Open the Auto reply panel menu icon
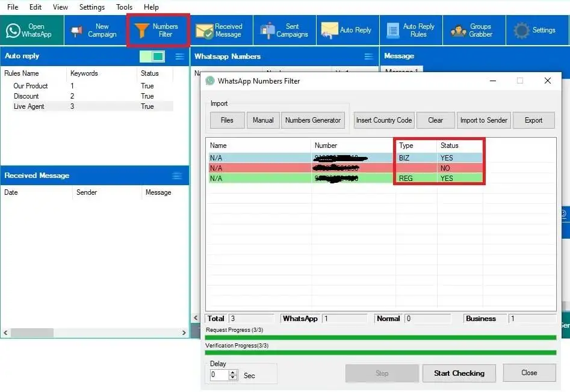 pyautogui.click(x=179, y=57)
